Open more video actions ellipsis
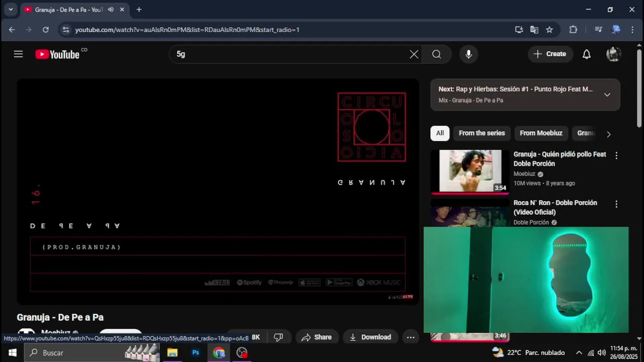 411,337
